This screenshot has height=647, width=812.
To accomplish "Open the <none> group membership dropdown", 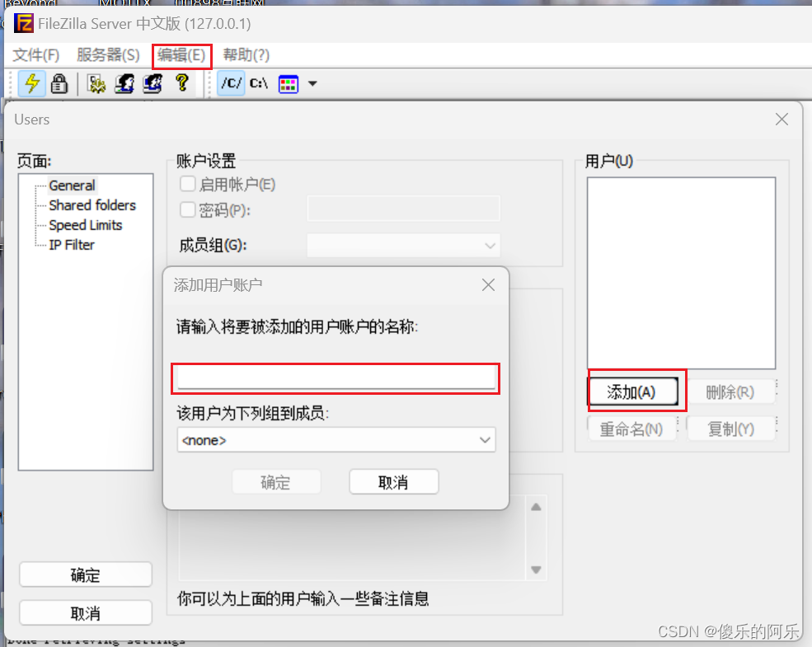I will point(336,440).
